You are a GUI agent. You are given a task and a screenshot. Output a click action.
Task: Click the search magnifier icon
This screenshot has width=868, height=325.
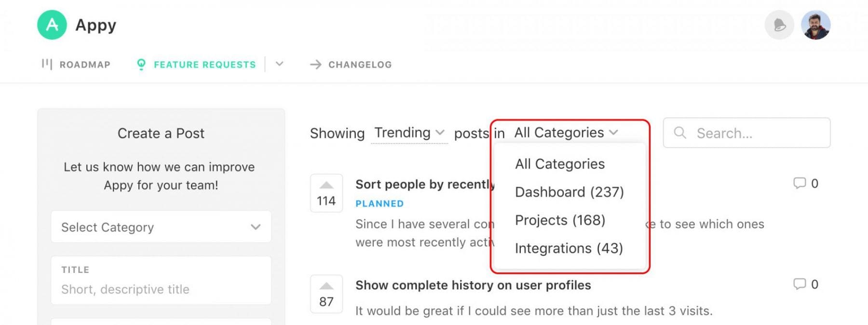tap(680, 133)
